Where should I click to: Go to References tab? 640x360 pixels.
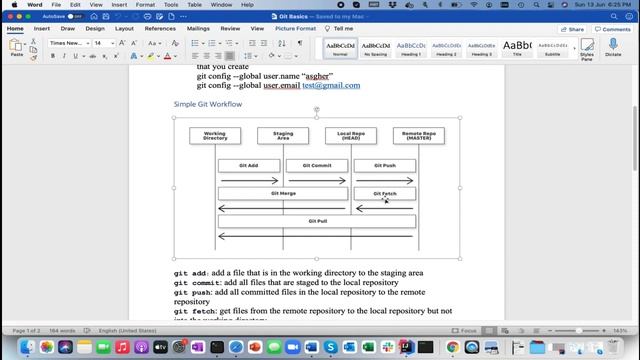[x=160, y=29]
